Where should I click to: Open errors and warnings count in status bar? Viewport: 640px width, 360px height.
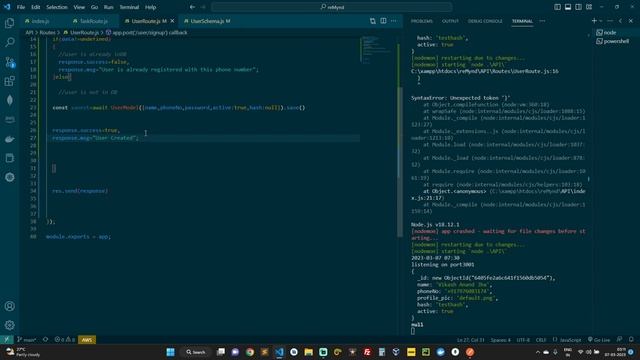tap(65, 340)
